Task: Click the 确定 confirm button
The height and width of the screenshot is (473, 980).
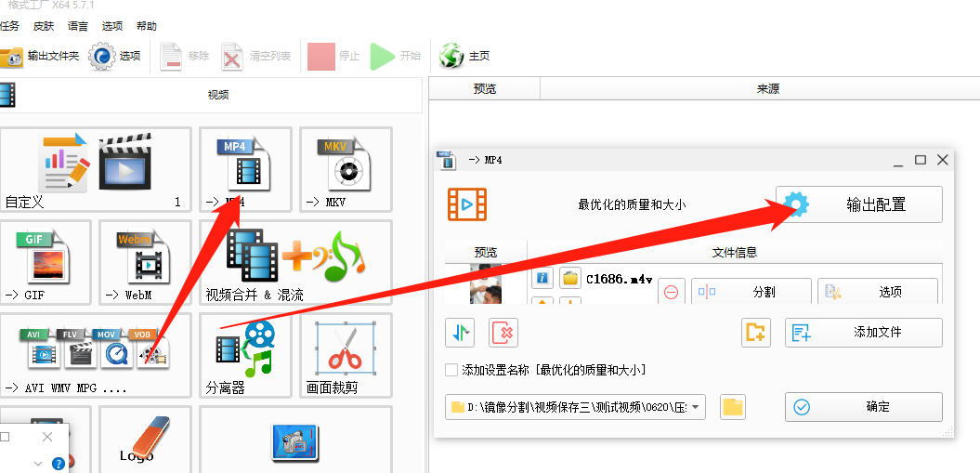Action: 864,407
